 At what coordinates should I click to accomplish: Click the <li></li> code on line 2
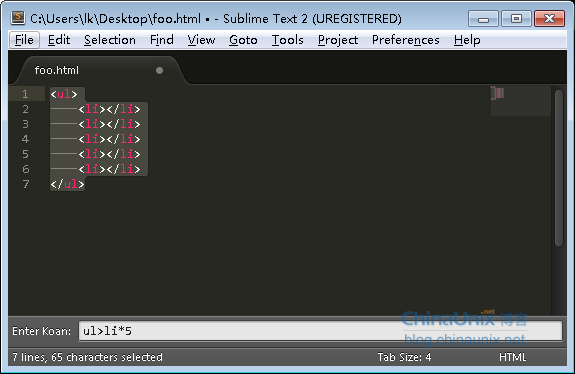(109, 109)
